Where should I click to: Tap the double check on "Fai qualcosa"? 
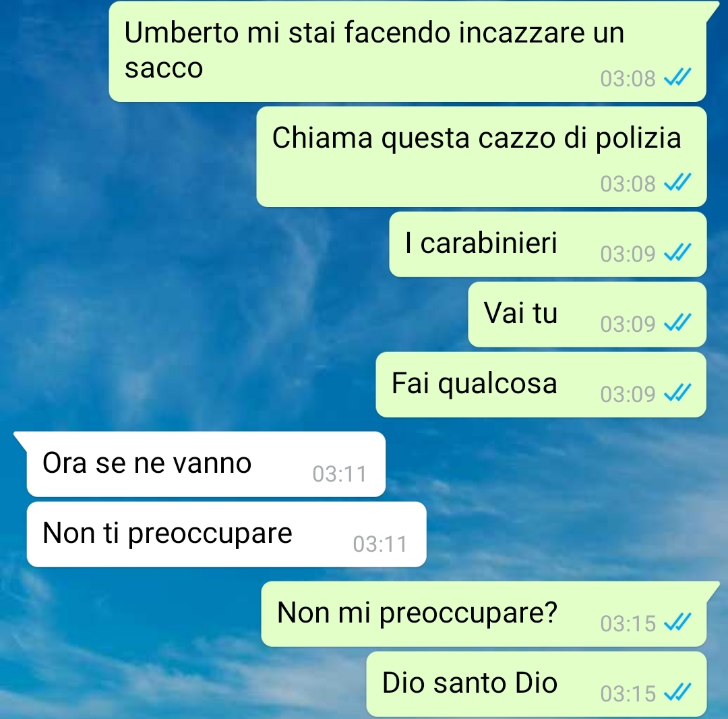click(x=677, y=393)
